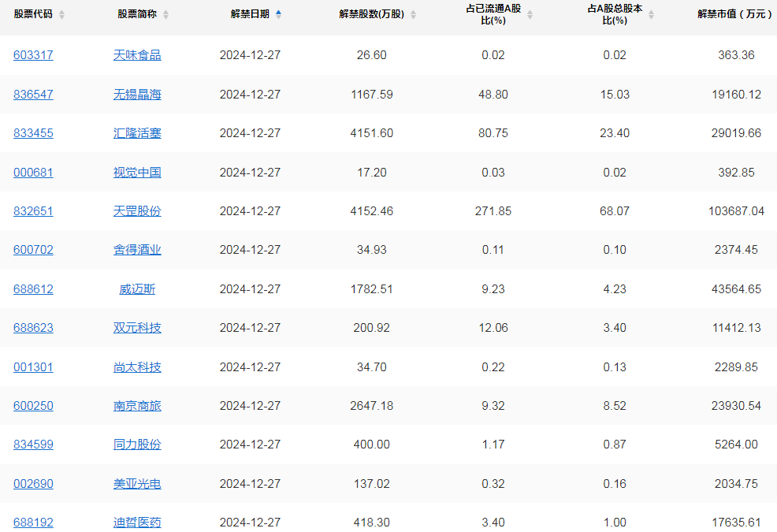Select unlock shares 2647.18
Image resolution: width=777 pixels, height=532 pixels.
pyautogui.click(x=372, y=406)
